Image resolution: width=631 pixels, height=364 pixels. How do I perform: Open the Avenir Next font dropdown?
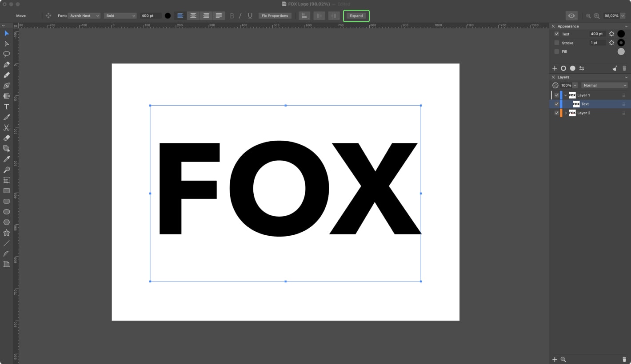tap(84, 16)
